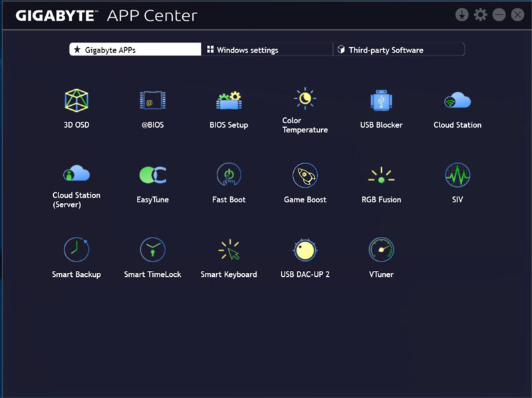Launch the Smart Keyboard cursor icon
Image resolution: width=532 pixels, height=398 pixels.
tap(229, 250)
